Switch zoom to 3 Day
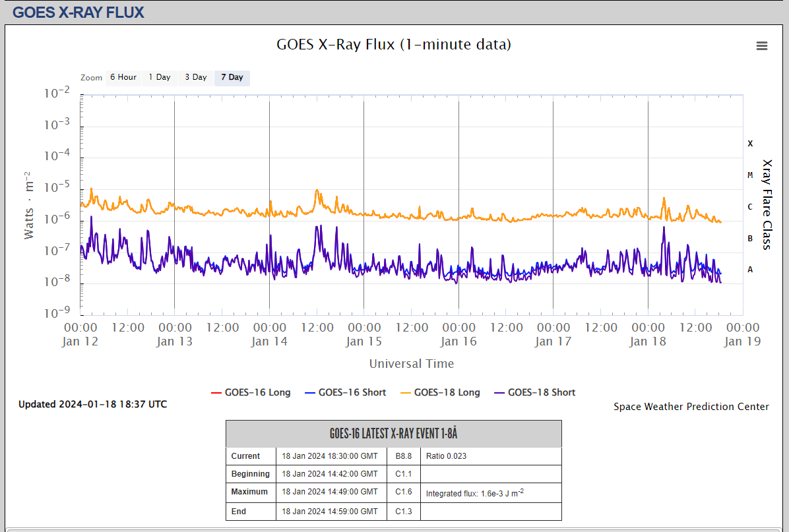 tap(195, 78)
